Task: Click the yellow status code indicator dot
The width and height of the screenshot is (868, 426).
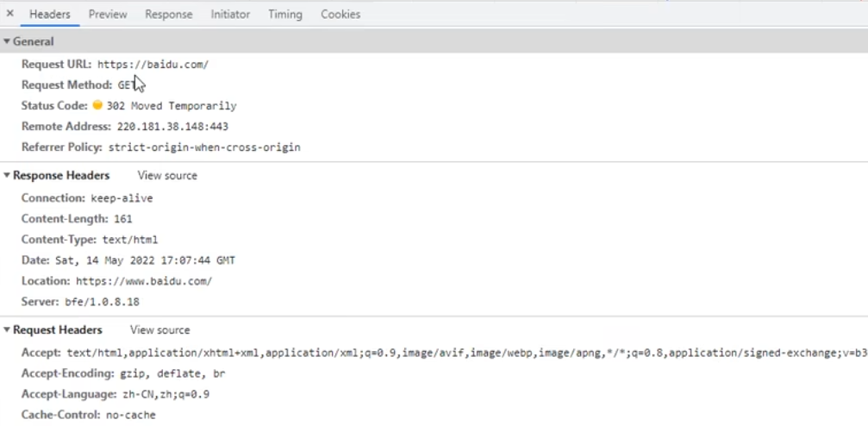Action: tap(97, 105)
